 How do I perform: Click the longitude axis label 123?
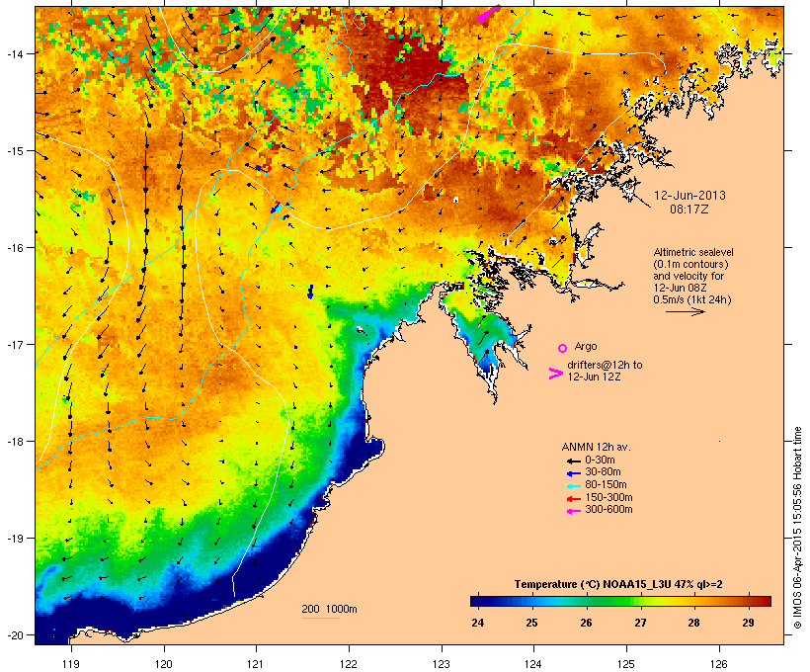[442, 664]
